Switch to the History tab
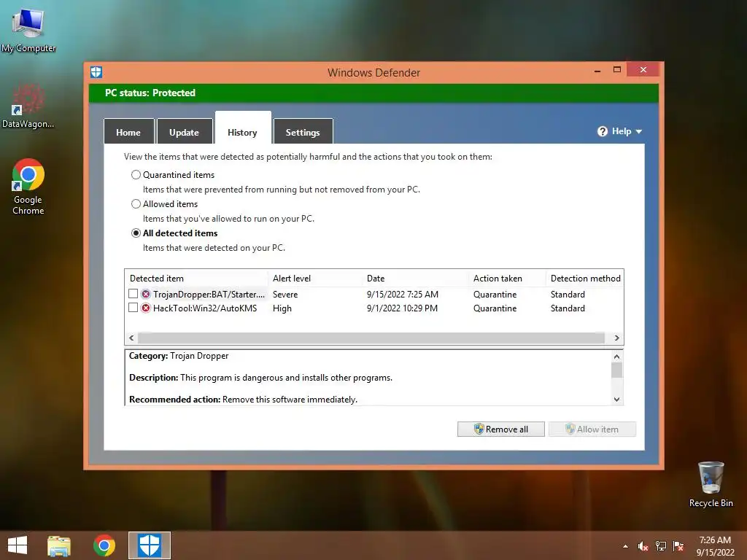The width and height of the screenshot is (747, 560). click(x=243, y=128)
